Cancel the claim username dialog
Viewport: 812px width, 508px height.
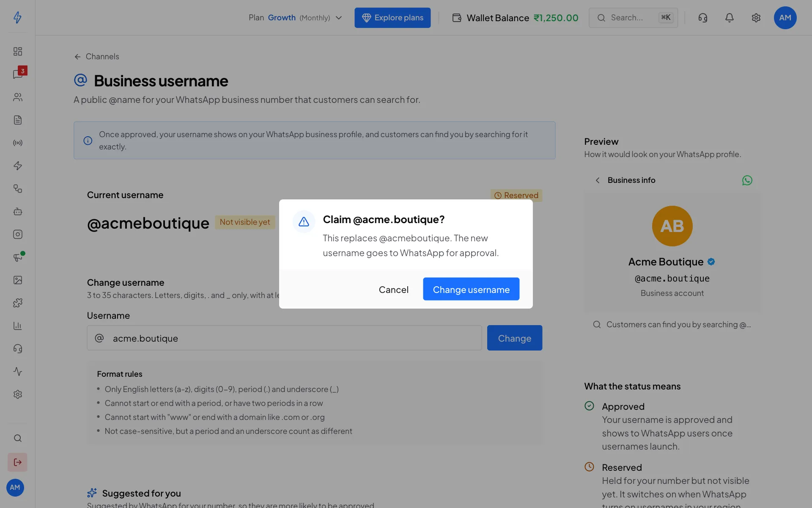393,289
